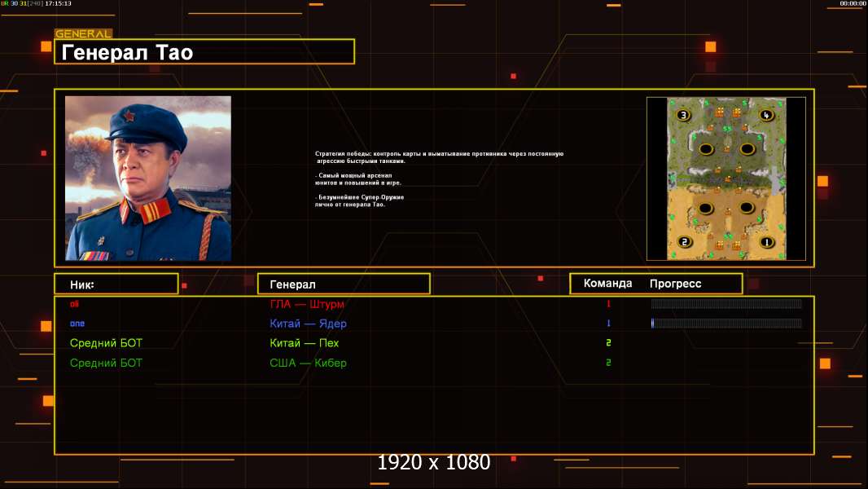Click start position 4 on the minimap
The width and height of the screenshot is (868, 489).
(766, 115)
